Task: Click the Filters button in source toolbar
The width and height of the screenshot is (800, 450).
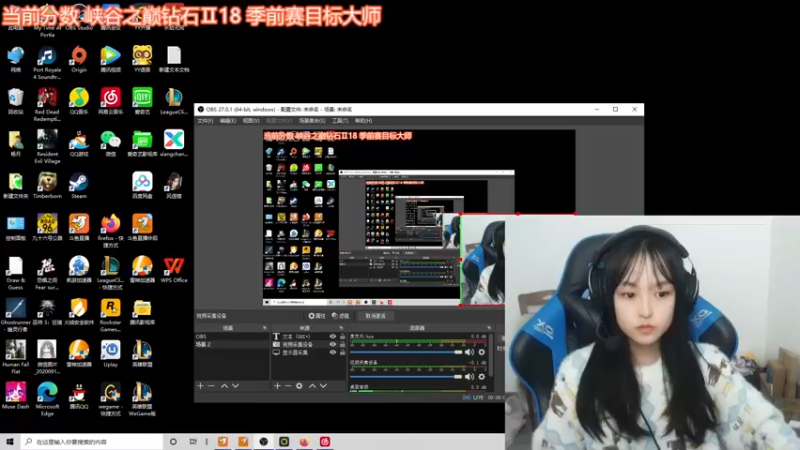Action: (x=340, y=316)
